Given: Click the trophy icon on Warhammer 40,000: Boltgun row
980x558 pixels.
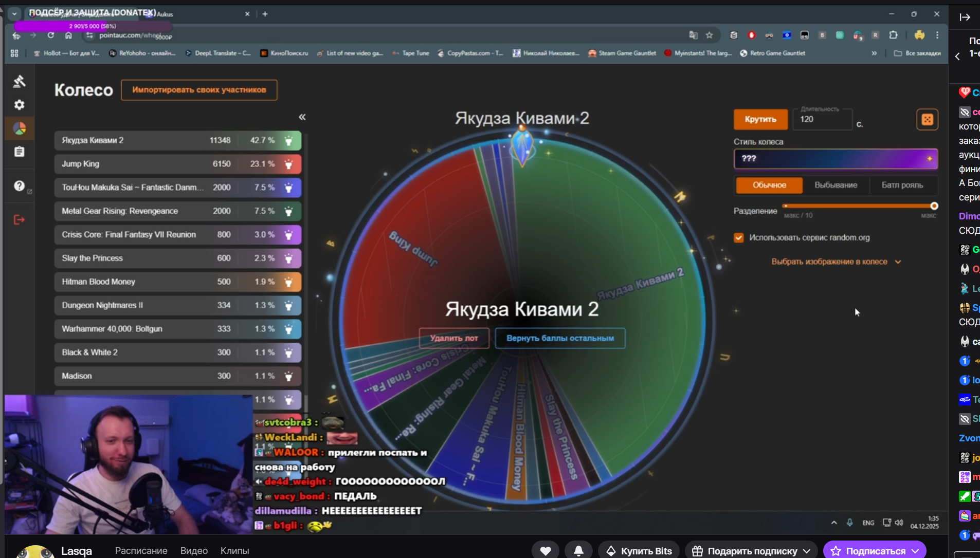Looking at the screenshot, I should tap(289, 329).
